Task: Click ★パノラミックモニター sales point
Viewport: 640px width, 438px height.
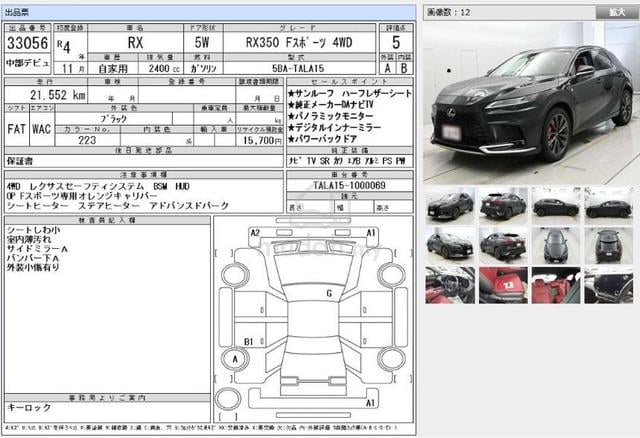Action: (330, 116)
